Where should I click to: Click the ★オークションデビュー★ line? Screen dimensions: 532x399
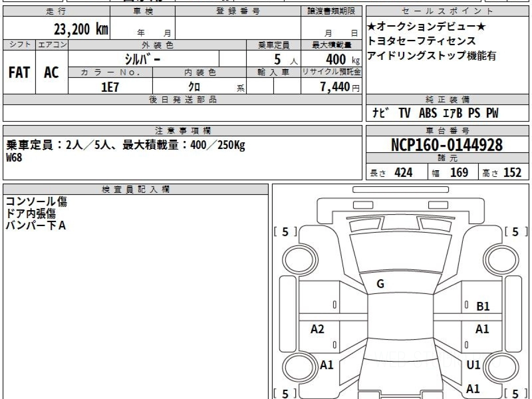tap(426, 27)
